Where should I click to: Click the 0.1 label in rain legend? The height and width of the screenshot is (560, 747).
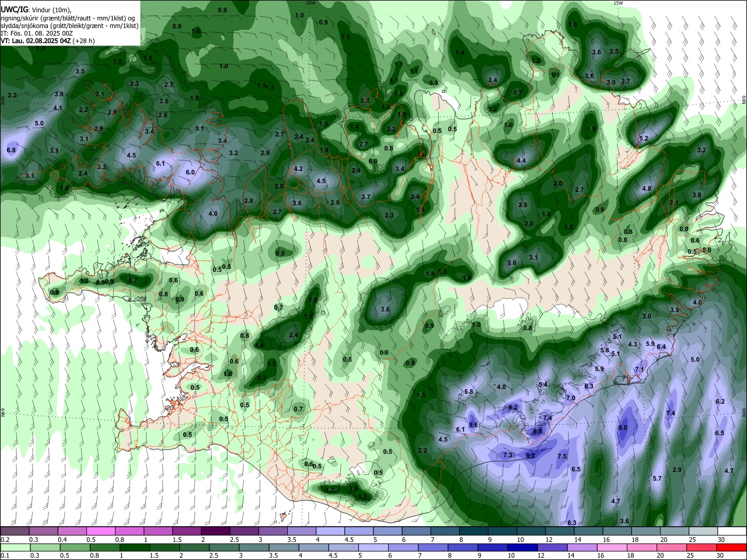tap(5, 556)
